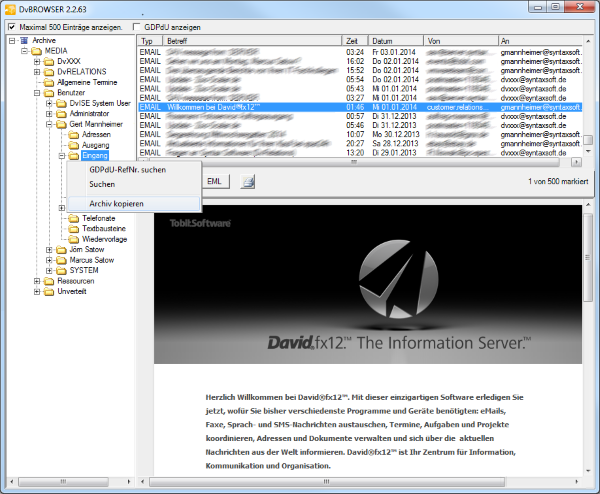Image resolution: width=600 pixels, height=494 pixels.
Task: Collapse the Benutzer tree node
Action: point(37,93)
